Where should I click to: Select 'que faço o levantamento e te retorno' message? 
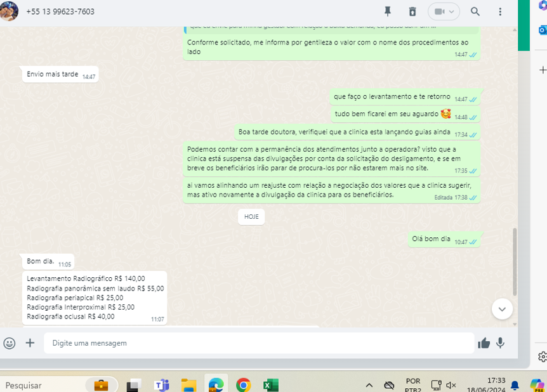click(x=405, y=97)
